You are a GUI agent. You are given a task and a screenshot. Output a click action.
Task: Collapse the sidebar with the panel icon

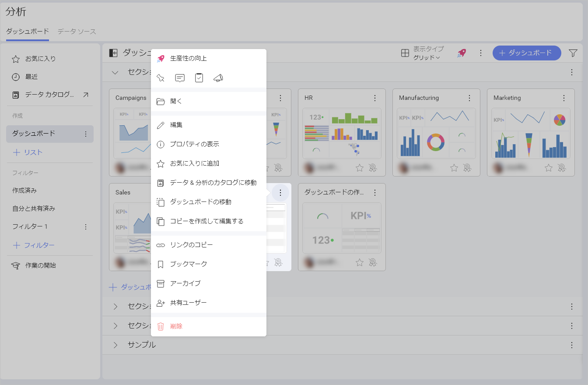[113, 53]
